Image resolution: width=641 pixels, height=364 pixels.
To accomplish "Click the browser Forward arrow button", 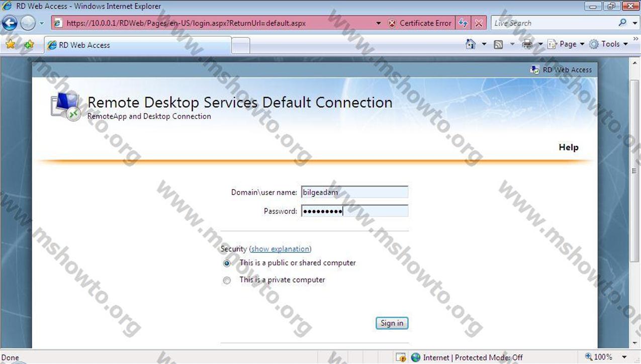I will (x=28, y=23).
